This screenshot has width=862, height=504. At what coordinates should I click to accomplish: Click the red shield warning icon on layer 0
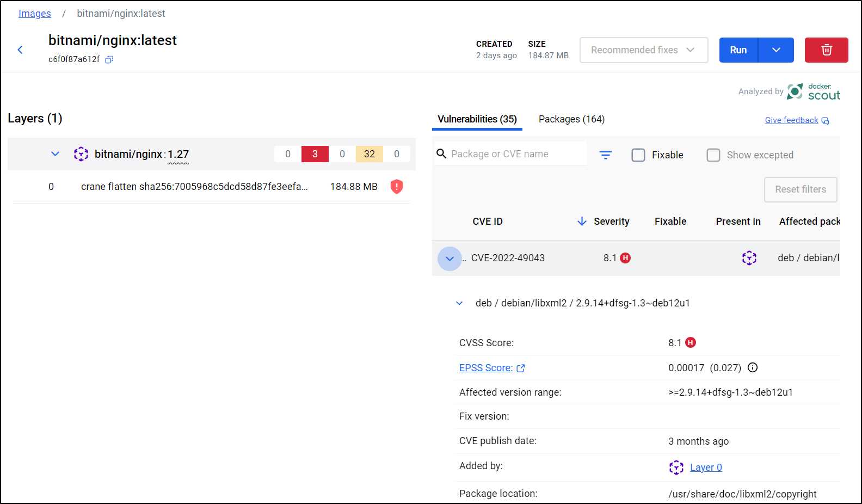click(397, 187)
